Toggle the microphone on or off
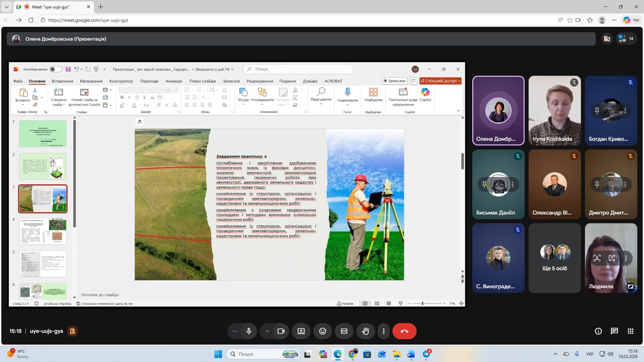Image resolution: width=644 pixels, height=362 pixels. click(x=249, y=331)
